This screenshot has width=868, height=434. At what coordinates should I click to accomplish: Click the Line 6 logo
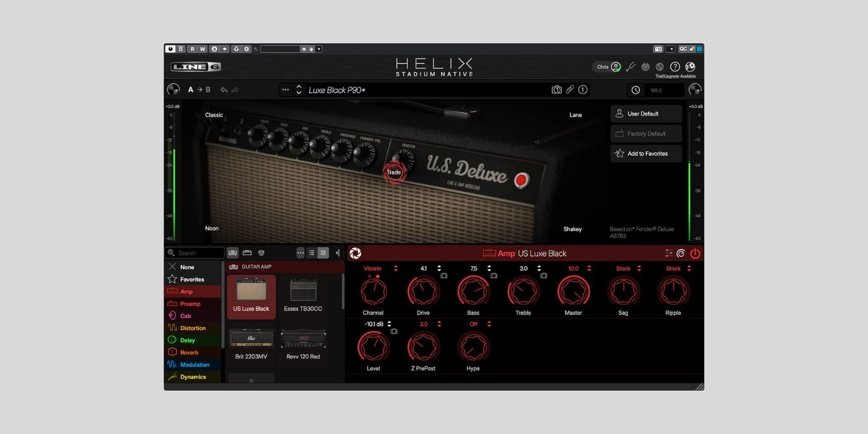pos(196,67)
